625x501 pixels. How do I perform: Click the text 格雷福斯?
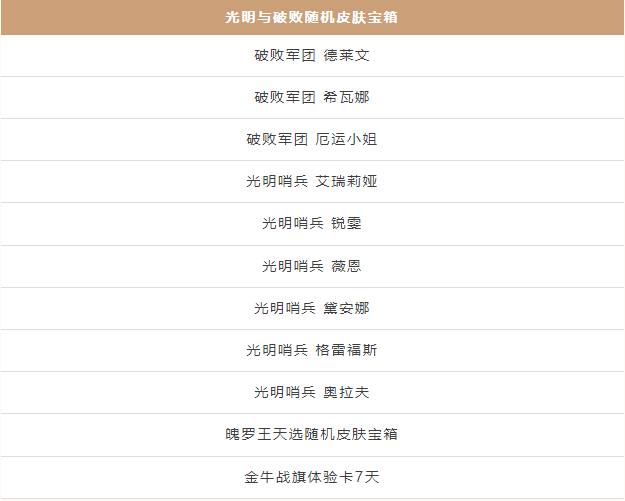point(346,350)
